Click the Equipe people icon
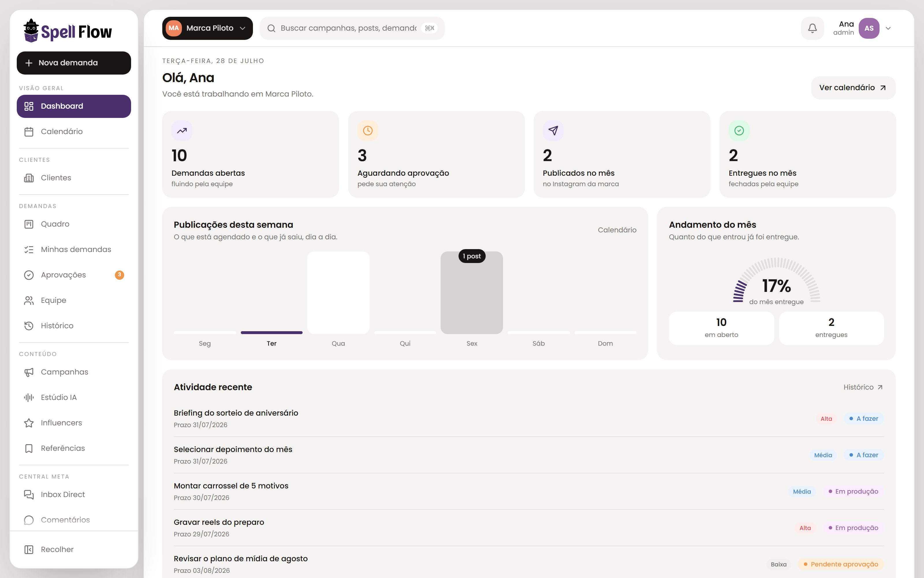 pos(29,301)
